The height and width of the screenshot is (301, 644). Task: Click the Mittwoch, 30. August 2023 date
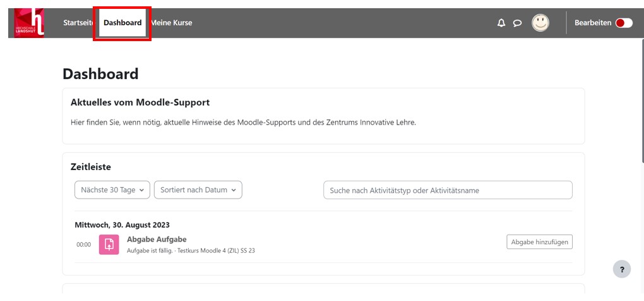122,224
